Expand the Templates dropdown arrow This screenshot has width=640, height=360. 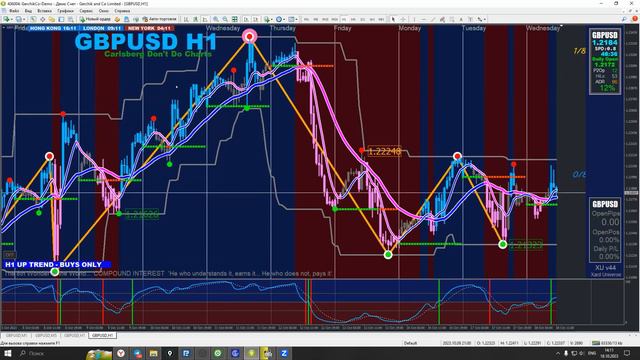pos(297,19)
